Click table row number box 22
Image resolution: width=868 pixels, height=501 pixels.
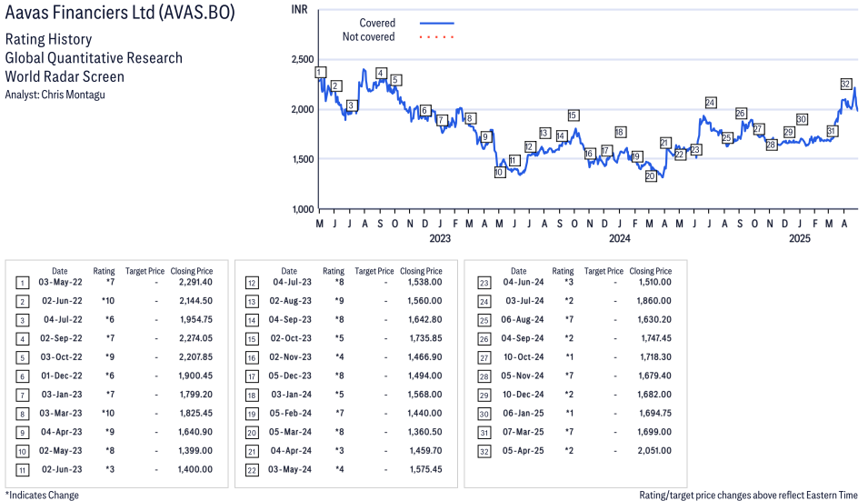point(252,471)
